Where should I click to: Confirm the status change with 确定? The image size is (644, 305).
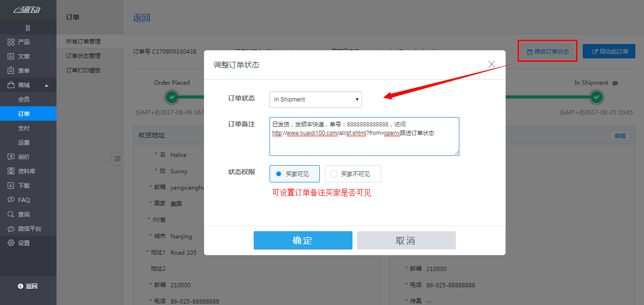[303, 240]
